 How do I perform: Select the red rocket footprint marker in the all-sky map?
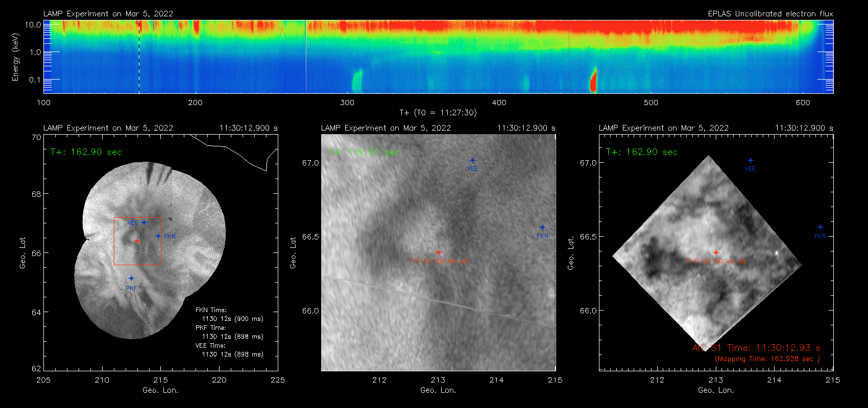point(137,241)
